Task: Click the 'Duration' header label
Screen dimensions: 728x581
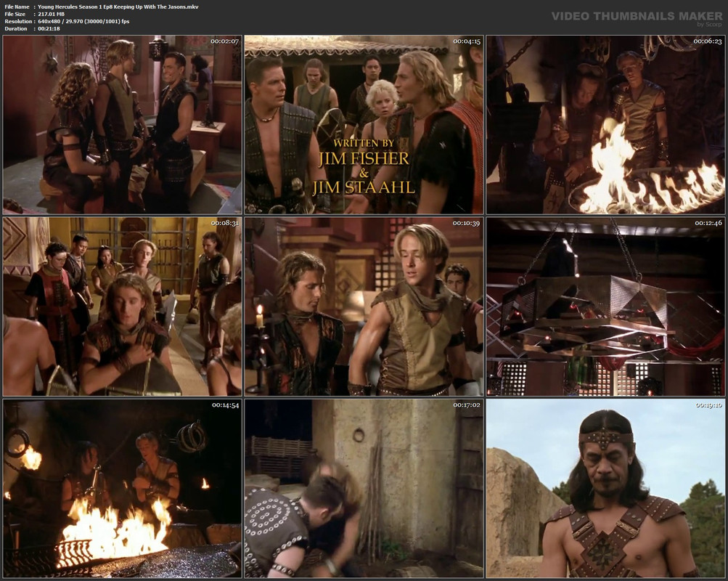Action: [16, 29]
